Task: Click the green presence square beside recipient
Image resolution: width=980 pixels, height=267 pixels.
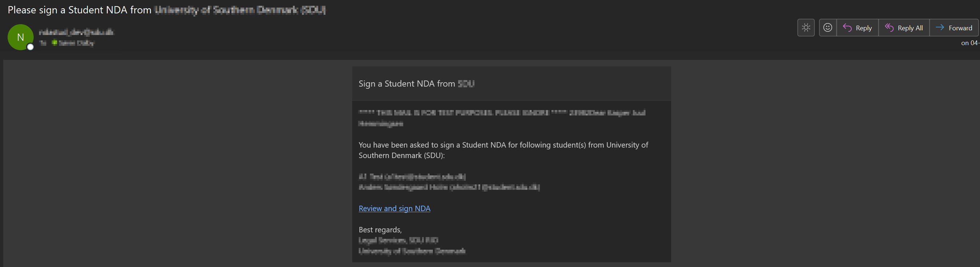Action: pos(54,43)
